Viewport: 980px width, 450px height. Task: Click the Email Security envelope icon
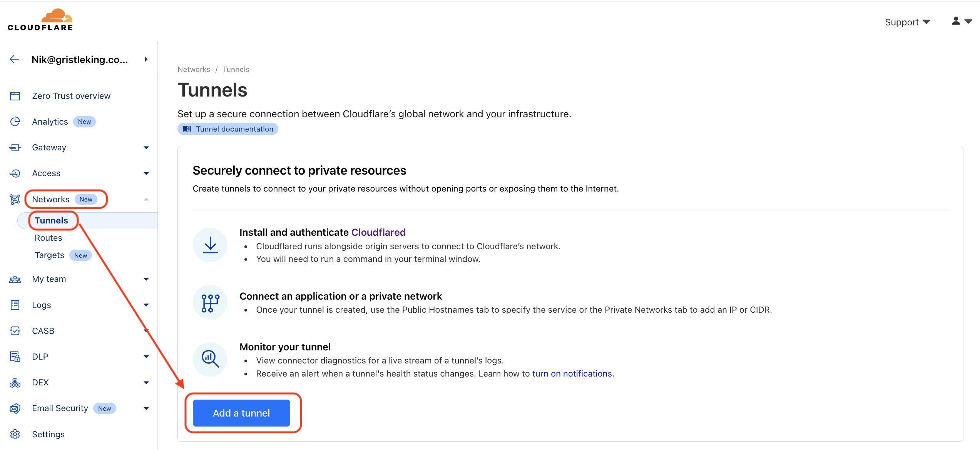coord(15,408)
